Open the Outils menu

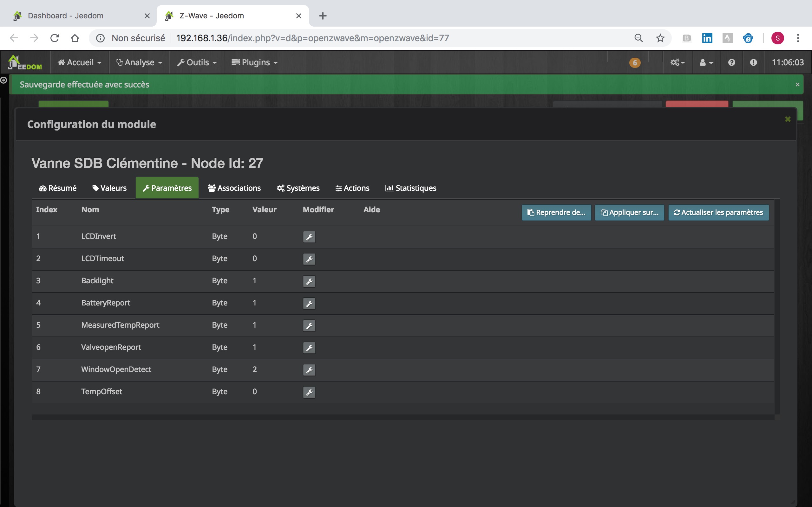pyautogui.click(x=196, y=62)
